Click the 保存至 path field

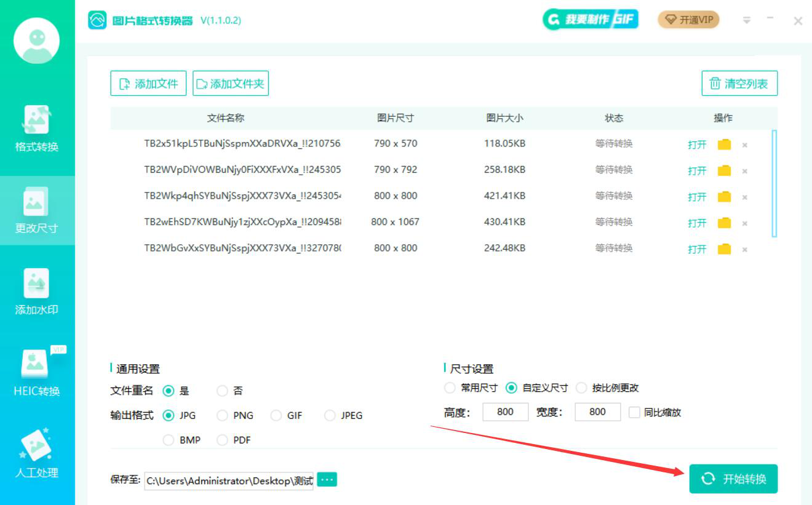pyautogui.click(x=229, y=480)
